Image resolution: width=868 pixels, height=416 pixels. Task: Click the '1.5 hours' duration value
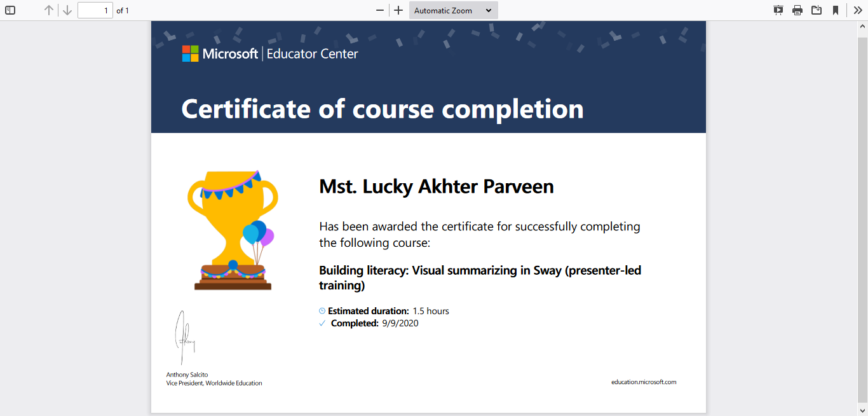tap(431, 311)
